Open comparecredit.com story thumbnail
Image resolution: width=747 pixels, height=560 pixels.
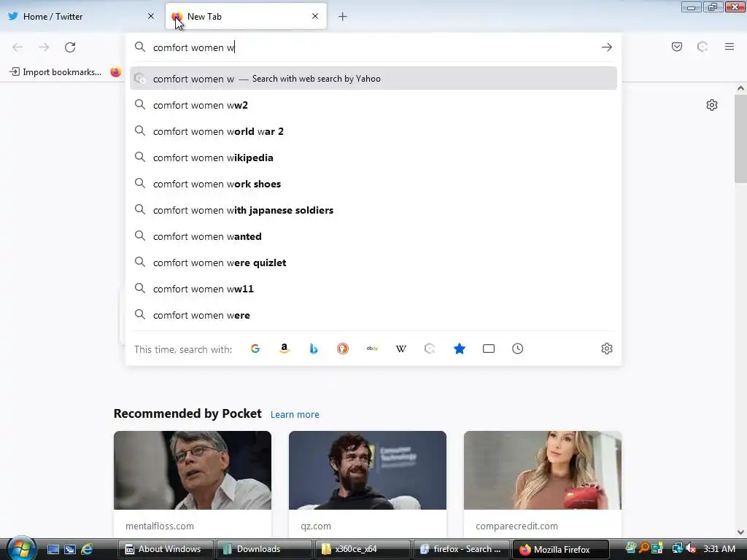click(x=543, y=470)
